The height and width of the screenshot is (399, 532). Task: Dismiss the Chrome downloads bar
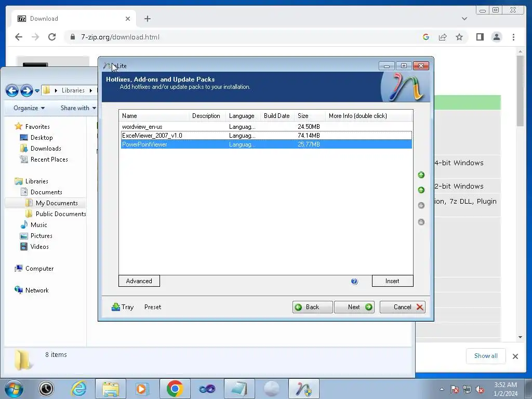point(515,356)
